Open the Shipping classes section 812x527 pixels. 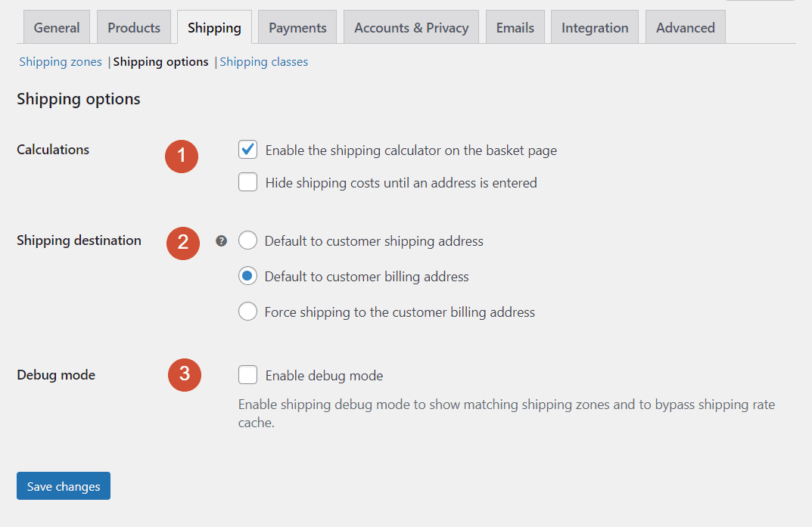(263, 61)
